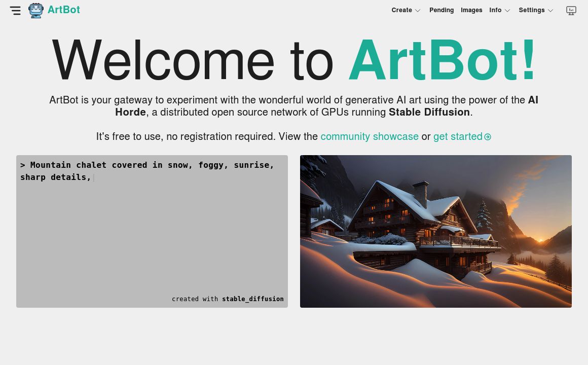Click the stable_diffusion label in the terminal
Image resolution: width=588 pixels, height=365 pixels.
tap(253, 299)
